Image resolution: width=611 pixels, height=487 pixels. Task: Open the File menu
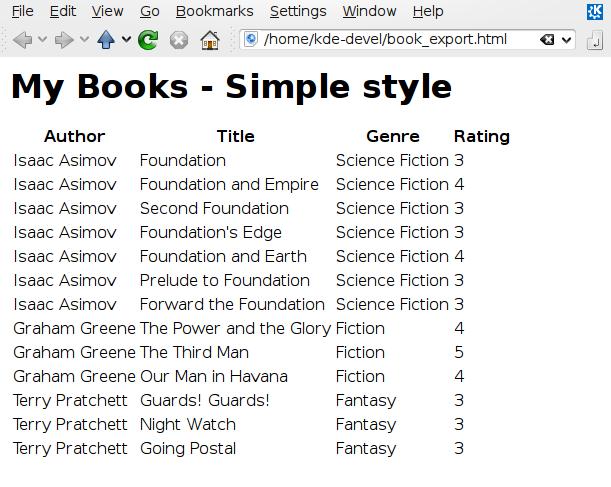[x=22, y=11]
